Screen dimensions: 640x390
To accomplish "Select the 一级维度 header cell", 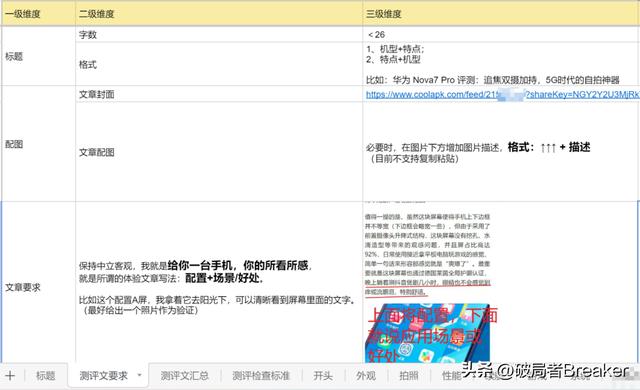I will coord(38,14).
